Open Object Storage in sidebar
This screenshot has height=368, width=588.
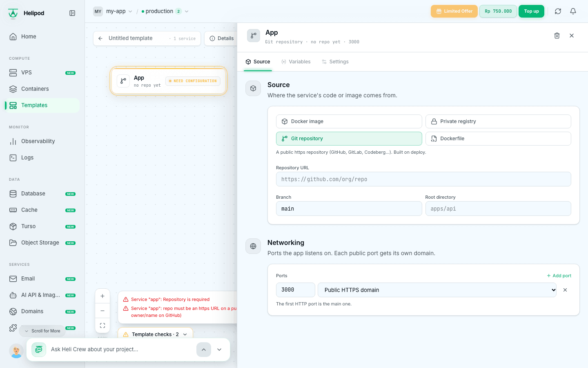(x=42, y=242)
